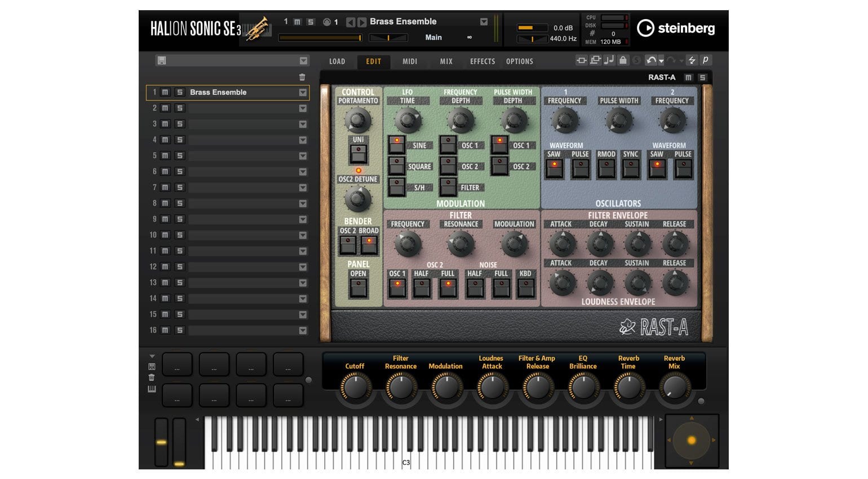The height and width of the screenshot is (479, 868).
Task: Click the P player view icon
Action: [x=705, y=60]
